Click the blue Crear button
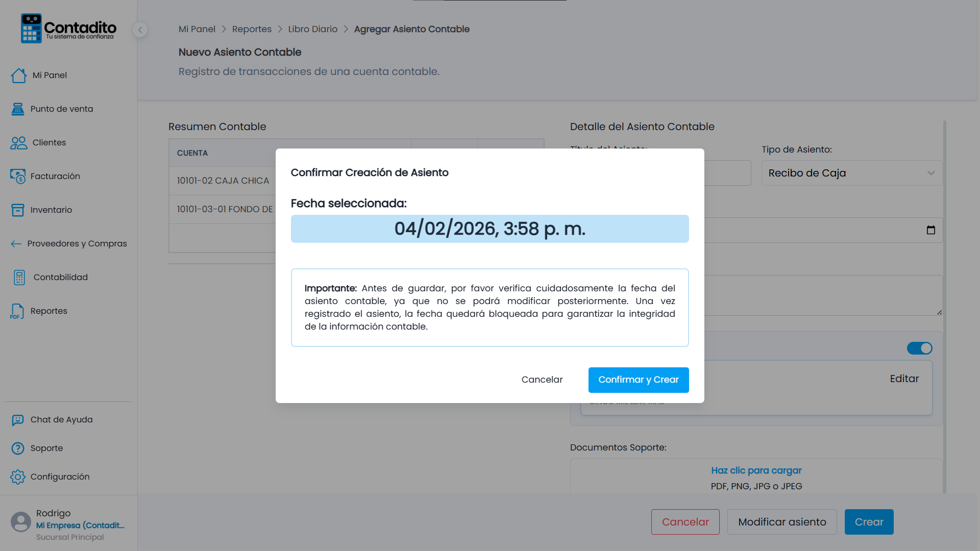This screenshot has width=980, height=551. pos(869,522)
